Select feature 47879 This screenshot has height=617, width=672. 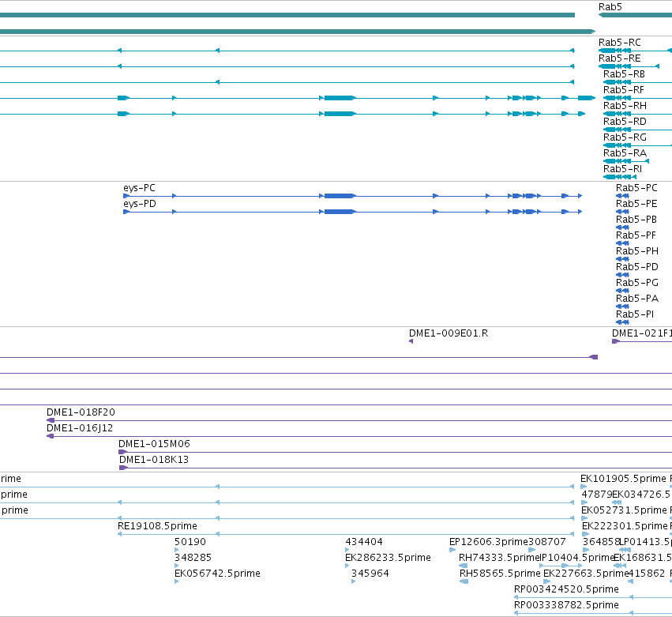[596, 495]
